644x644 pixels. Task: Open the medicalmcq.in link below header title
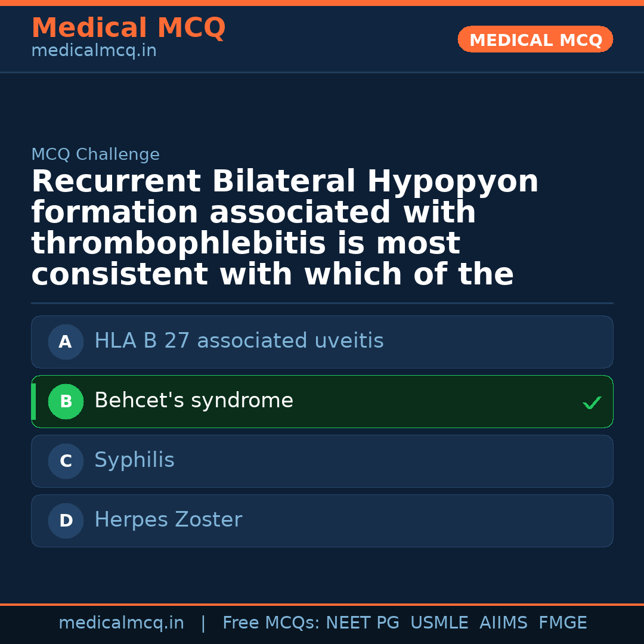[x=94, y=51]
